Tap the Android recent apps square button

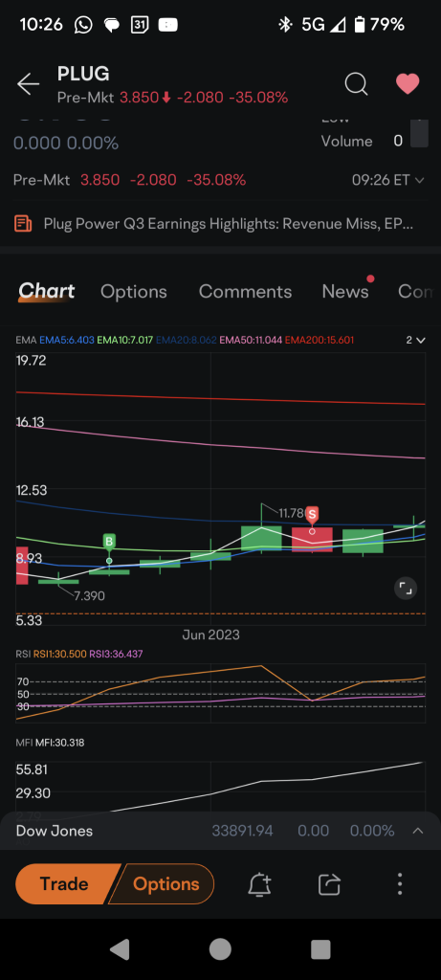click(x=320, y=948)
